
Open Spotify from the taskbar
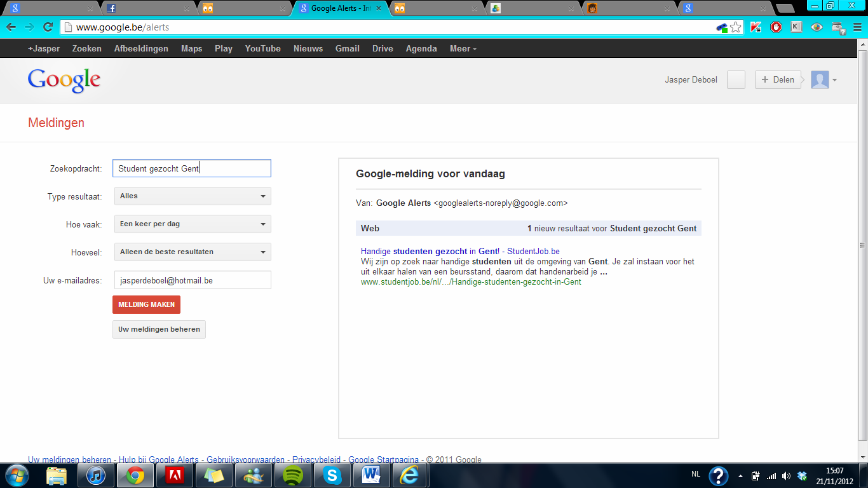pyautogui.click(x=292, y=475)
